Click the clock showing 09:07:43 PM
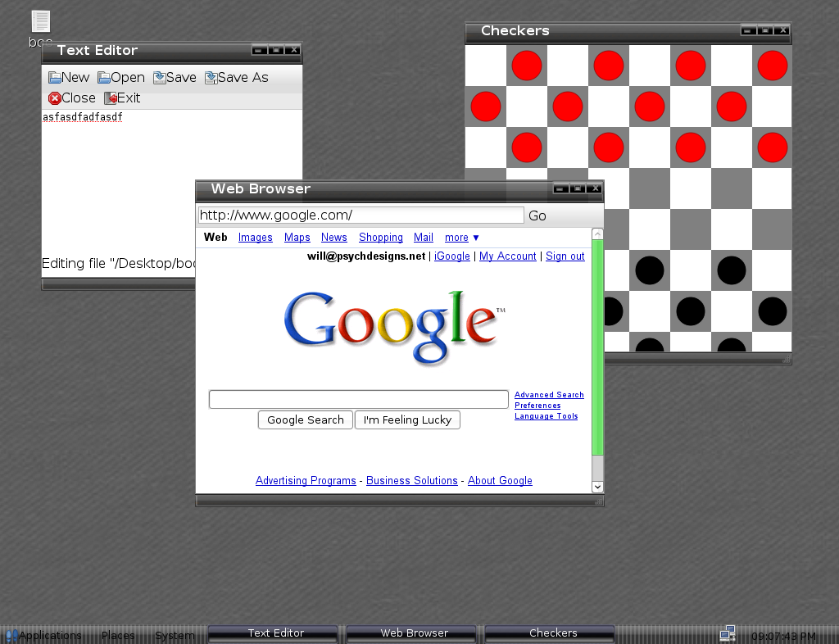Screen dimensions: 839x644 point(783,637)
